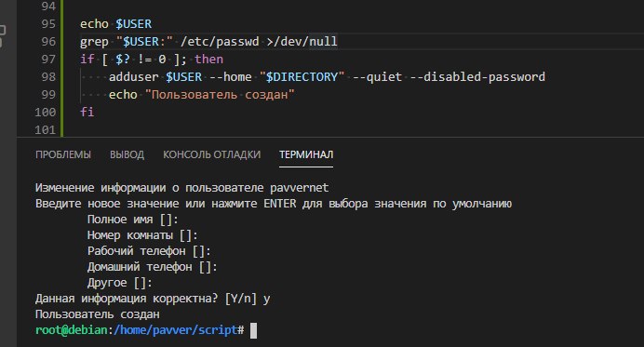
Task: Click the "$DIRECTORY" variable in code
Action: (x=302, y=77)
